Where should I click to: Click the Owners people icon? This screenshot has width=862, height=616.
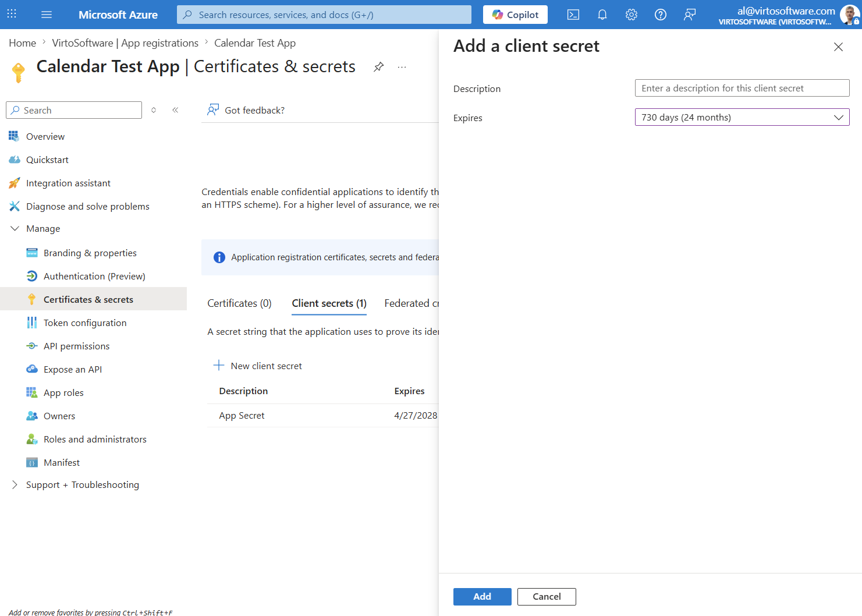pyautogui.click(x=32, y=416)
